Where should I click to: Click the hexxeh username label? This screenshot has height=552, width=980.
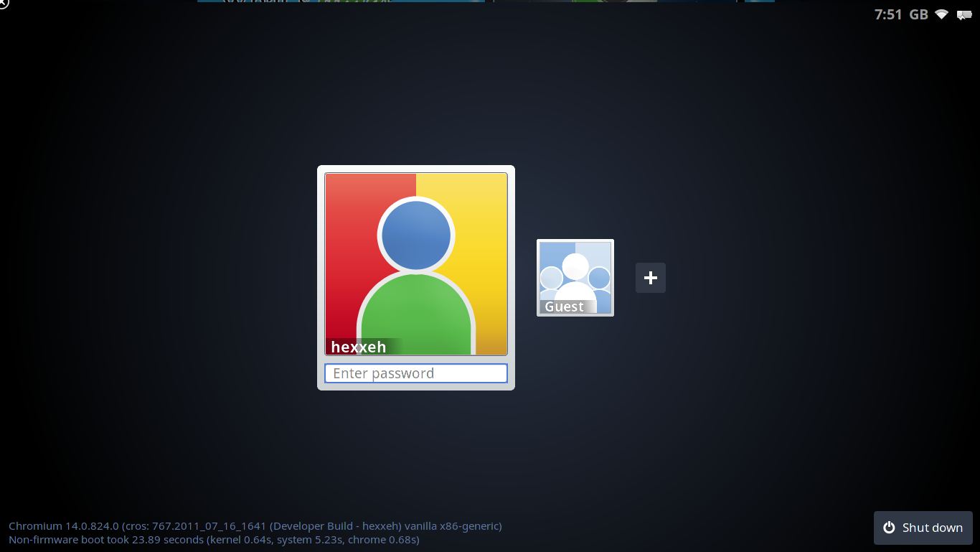pyautogui.click(x=359, y=347)
